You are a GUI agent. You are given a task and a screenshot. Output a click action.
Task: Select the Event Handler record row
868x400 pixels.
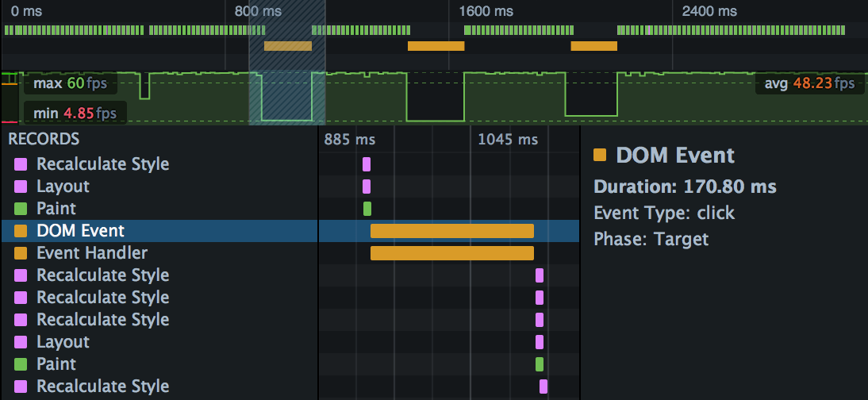tap(91, 253)
